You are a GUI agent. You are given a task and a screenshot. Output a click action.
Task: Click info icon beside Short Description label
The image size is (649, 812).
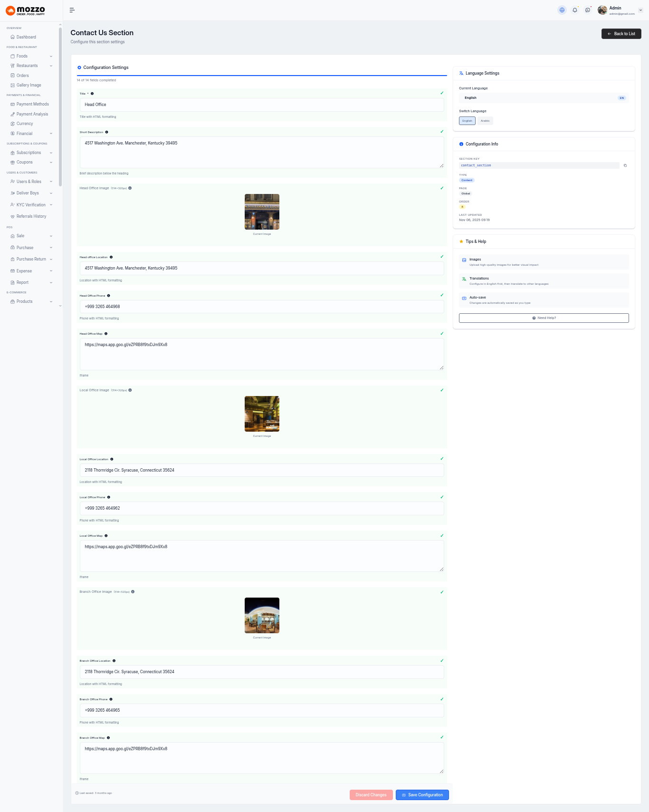[x=106, y=132]
